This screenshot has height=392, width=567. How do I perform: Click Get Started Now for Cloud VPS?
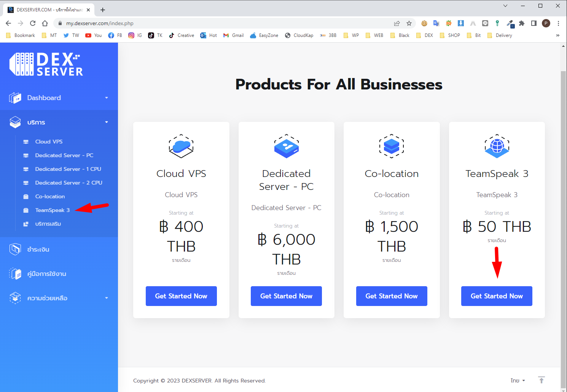click(x=181, y=296)
